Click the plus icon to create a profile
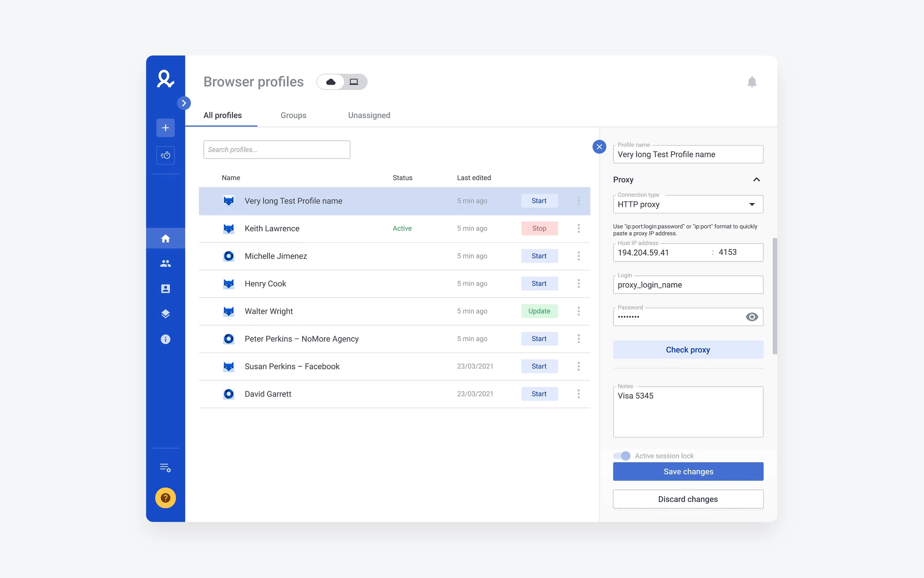The image size is (924, 578). coord(165,128)
